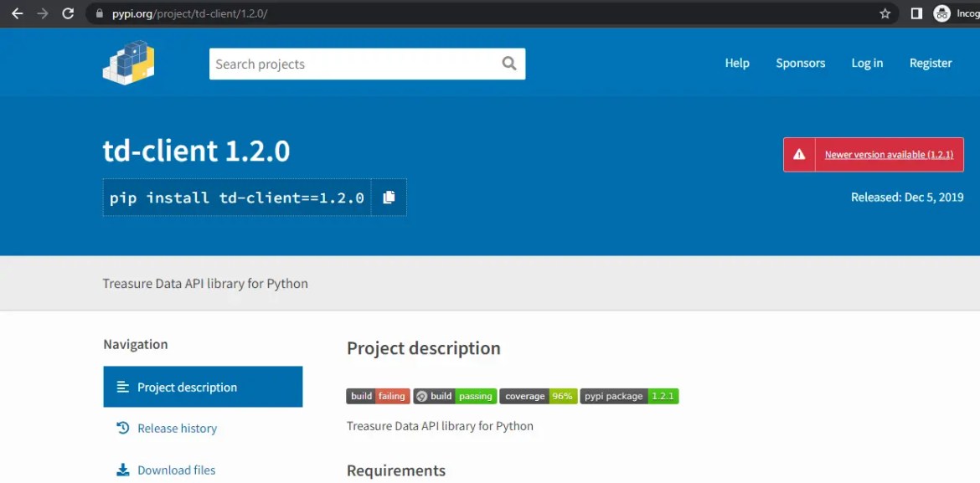Click the Navigation heading

tap(136, 344)
